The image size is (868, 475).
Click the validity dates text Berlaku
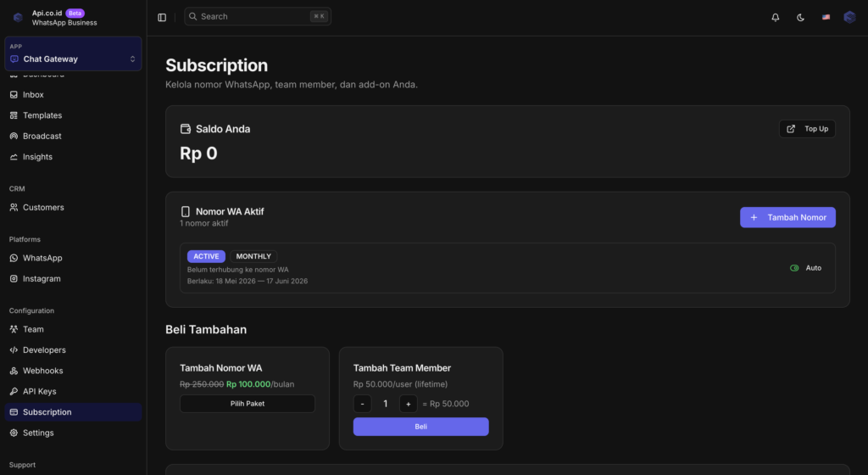[248, 282]
